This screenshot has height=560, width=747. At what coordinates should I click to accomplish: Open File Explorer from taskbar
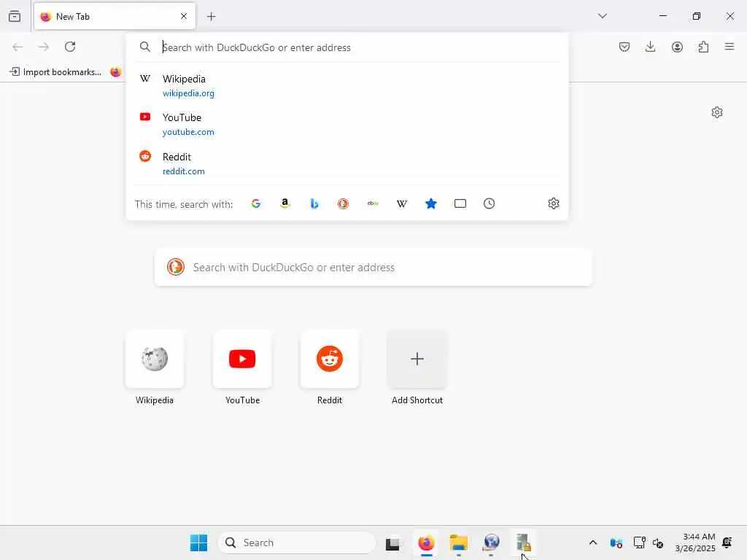pos(459,542)
